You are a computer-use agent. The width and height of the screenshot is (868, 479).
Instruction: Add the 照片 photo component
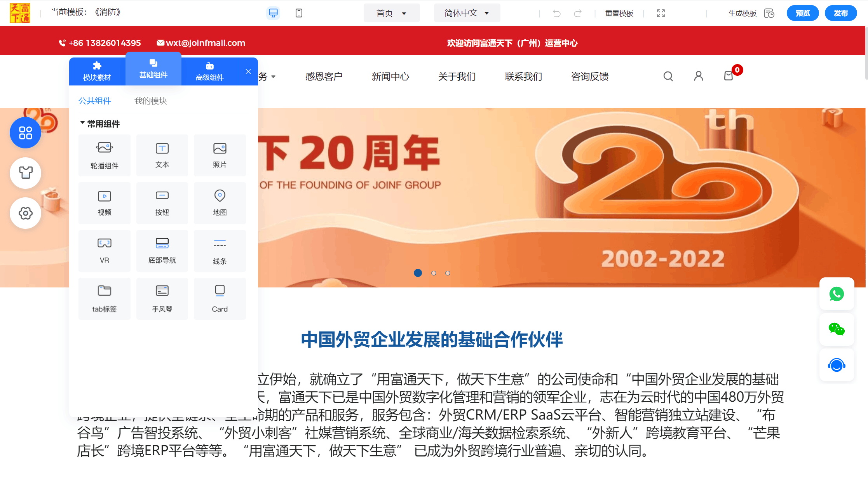(220, 155)
